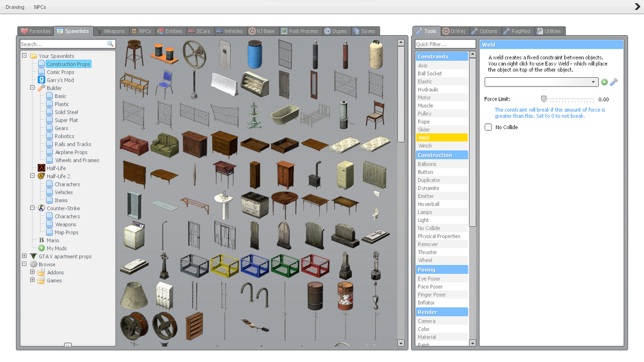Click the prop list scroll down arrow
The image size is (644, 362).
401,343
